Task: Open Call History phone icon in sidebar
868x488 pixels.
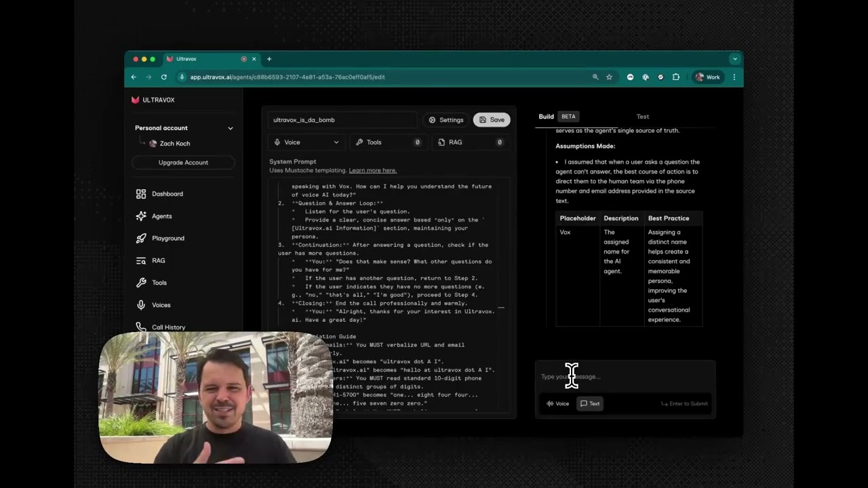Action: click(141, 327)
